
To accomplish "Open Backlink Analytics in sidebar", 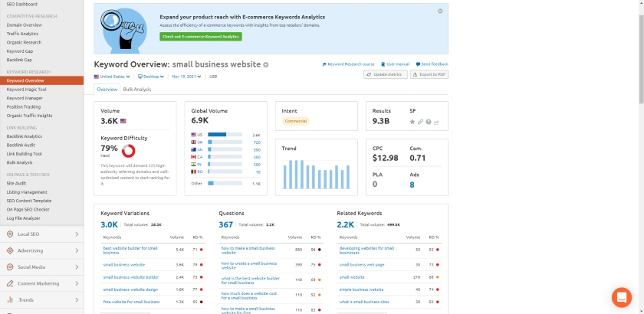I will pos(25,136).
